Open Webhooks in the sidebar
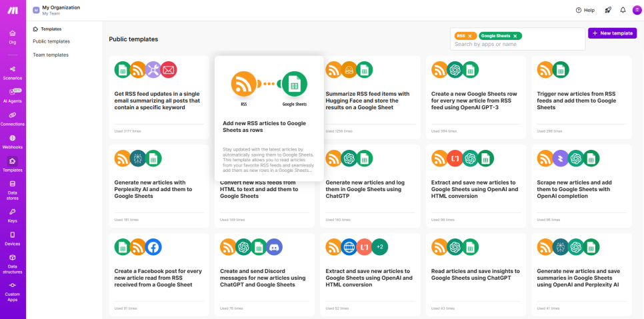This screenshot has height=319, width=644. click(13, 142)
